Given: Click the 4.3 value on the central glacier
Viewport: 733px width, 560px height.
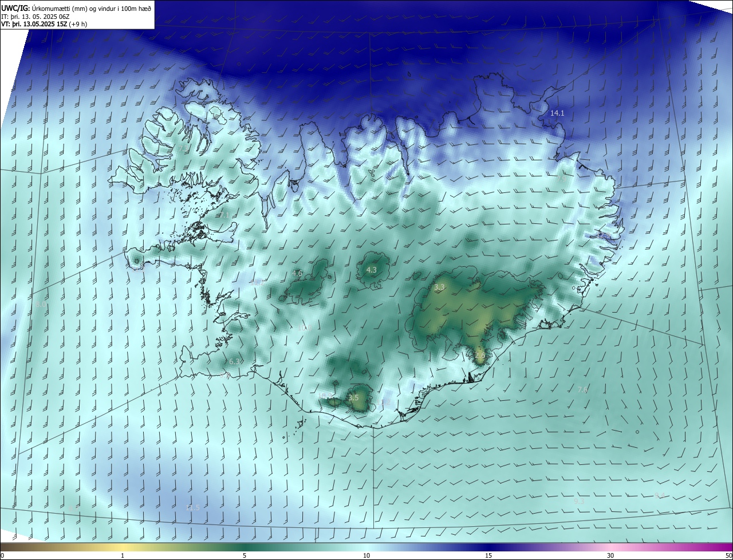Looking at the screenshot, I should pos(371,270).
